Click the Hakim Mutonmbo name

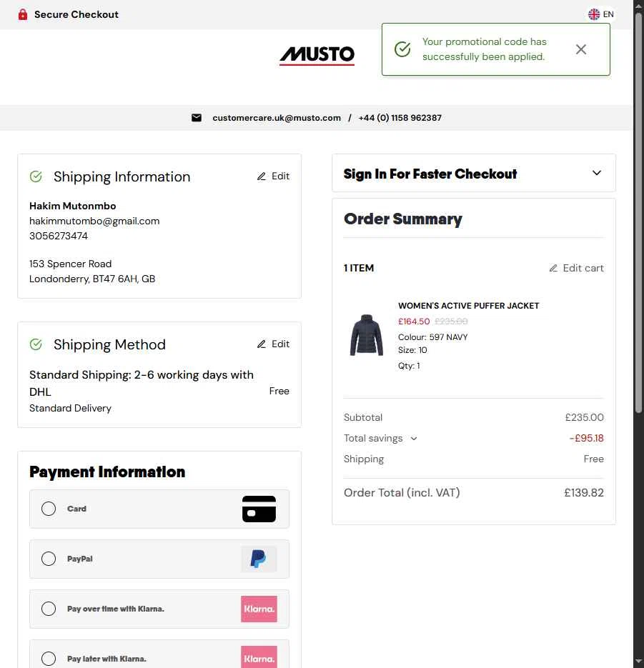(x=72, y=206)
